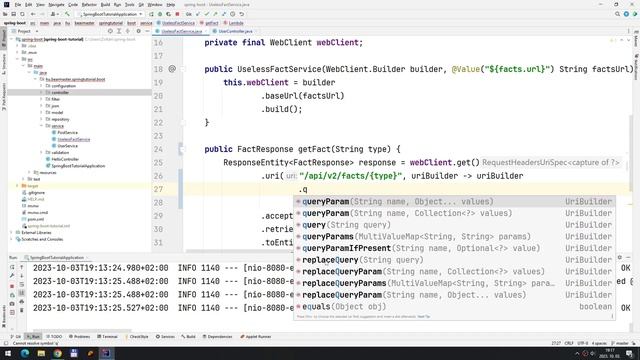Choose queryParam(String name, Collection values) suggestion
Viewport: 640px width, 360px height.
454,213
